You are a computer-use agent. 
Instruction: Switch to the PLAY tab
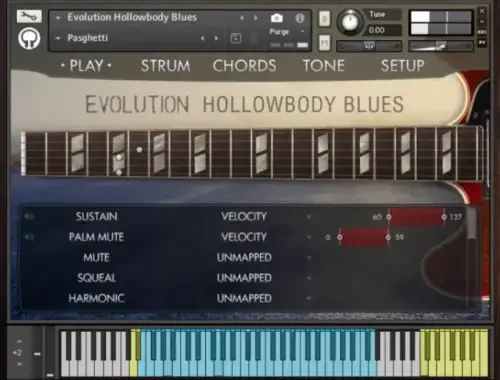pyautogui.click(x=86, y=66)
